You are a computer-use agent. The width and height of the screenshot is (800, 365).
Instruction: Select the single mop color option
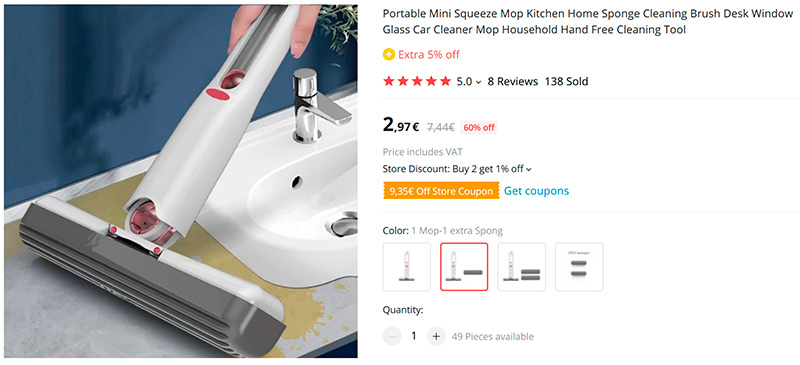pyautogui.click(x=407, y=266)
